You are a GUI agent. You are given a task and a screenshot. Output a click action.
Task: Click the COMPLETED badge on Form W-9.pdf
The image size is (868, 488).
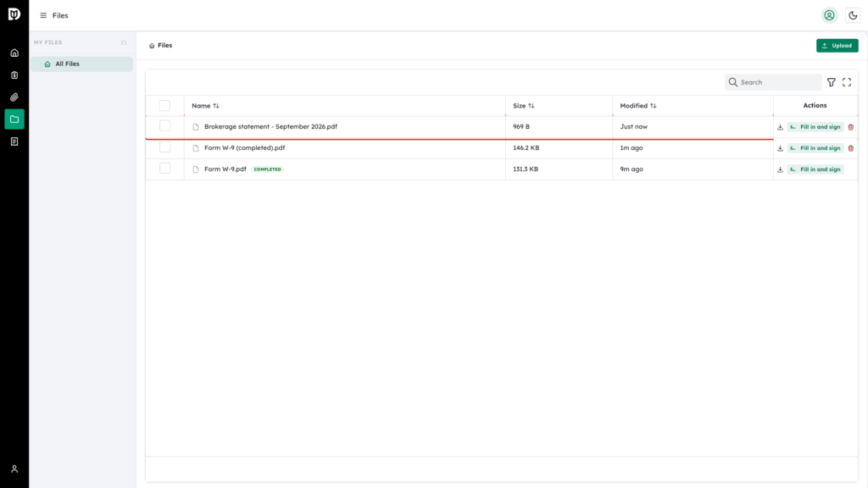click(267, 169)
